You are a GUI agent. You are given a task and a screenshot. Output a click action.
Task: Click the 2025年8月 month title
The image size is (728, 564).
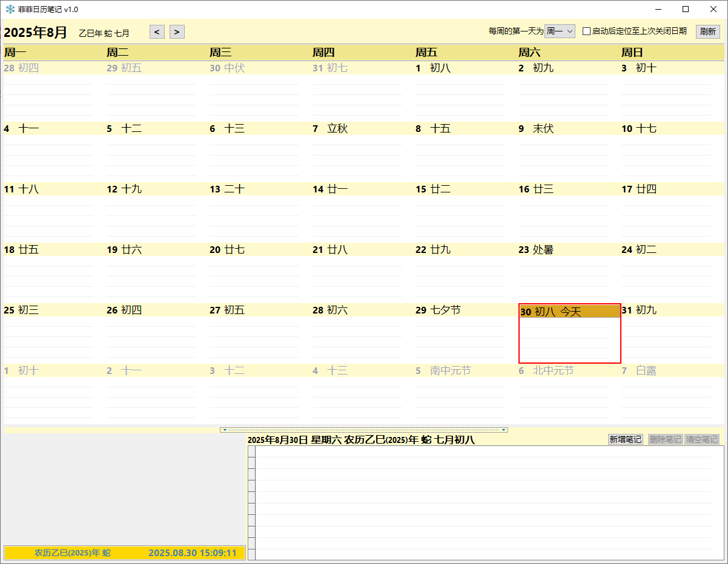click(36, 33)
